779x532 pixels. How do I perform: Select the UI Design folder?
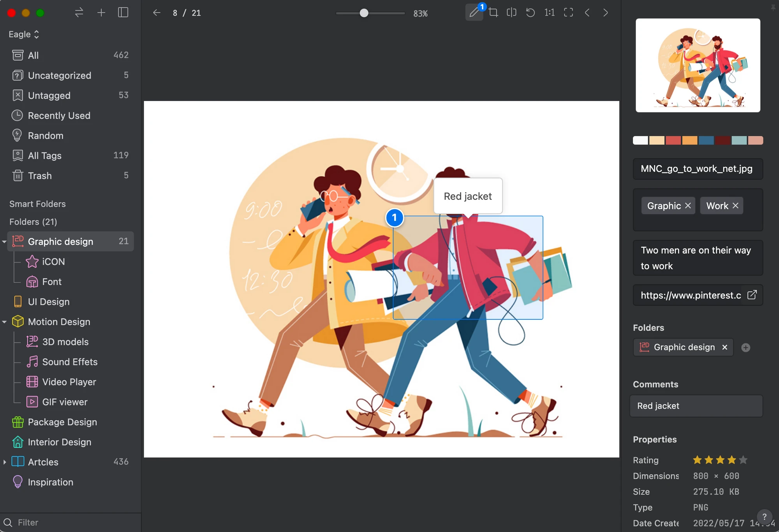(x=48, y=302)
